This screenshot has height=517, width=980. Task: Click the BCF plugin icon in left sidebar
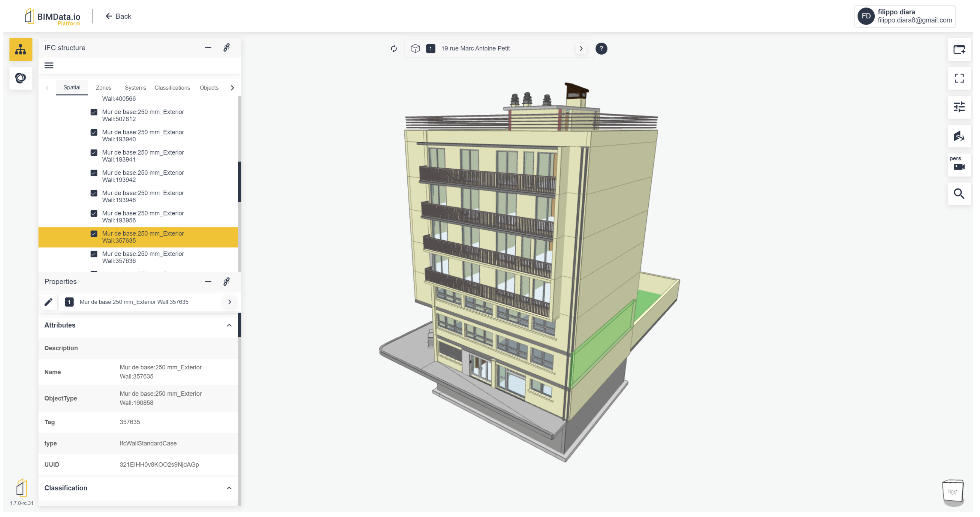tap(20, 78)
